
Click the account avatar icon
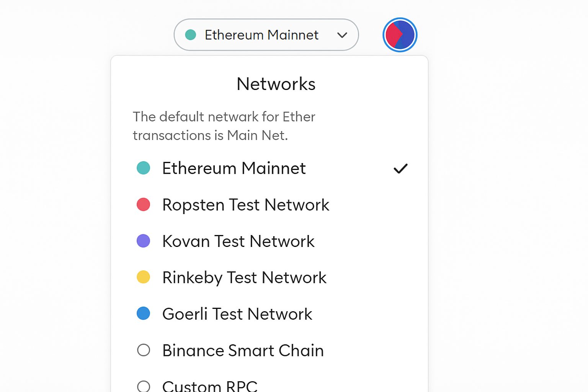coord(400,35)
